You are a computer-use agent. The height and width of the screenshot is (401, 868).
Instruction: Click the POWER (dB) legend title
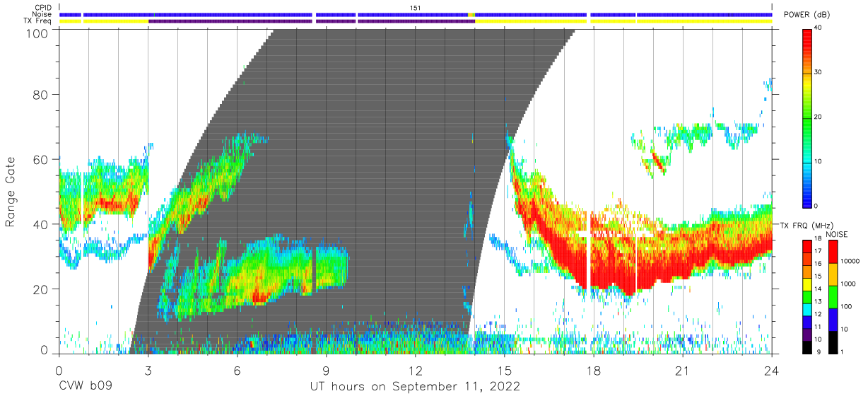[807, 15]
